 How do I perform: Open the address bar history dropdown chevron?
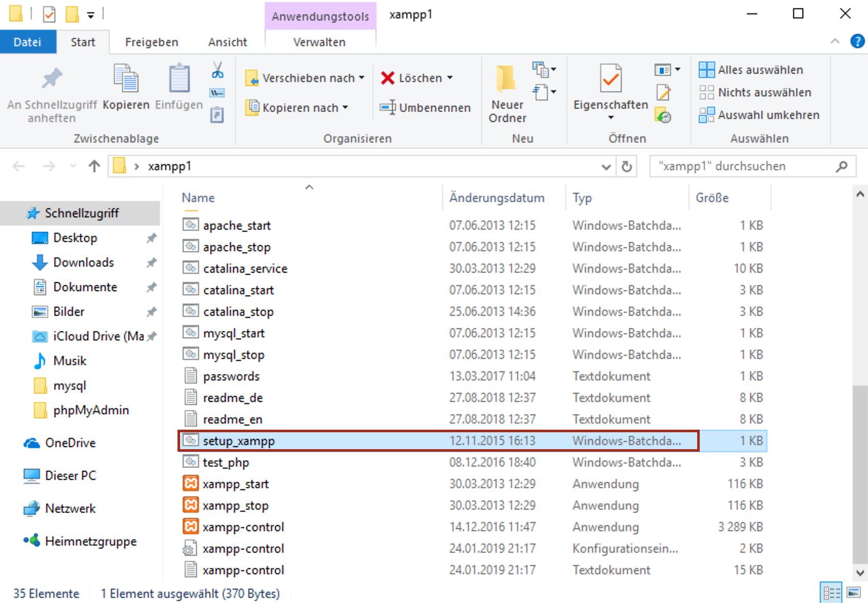point(606,167)
